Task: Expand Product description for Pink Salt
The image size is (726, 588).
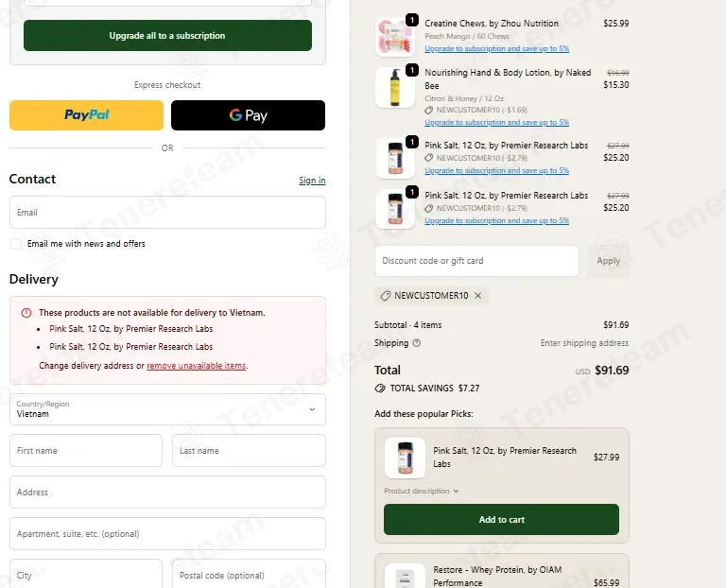Action: 422,491
